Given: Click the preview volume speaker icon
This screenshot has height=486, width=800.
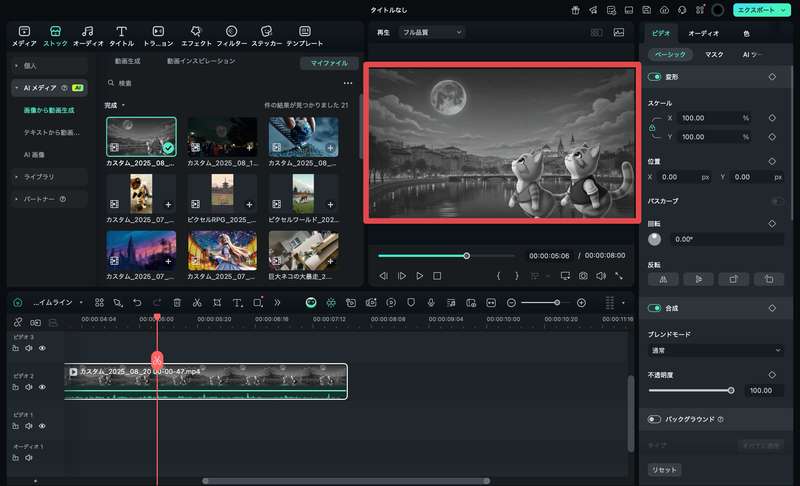Looking at the screenshot, I should [601, 276].
